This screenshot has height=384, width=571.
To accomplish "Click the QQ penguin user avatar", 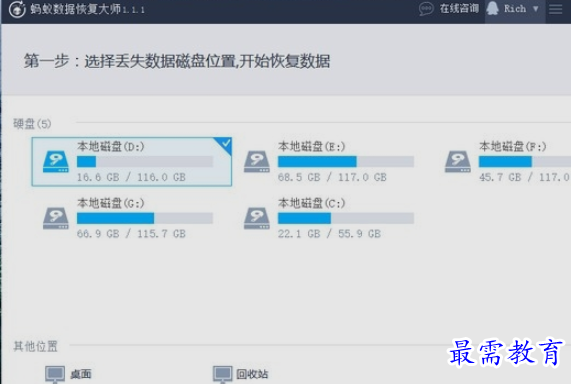I will [492, 8].
